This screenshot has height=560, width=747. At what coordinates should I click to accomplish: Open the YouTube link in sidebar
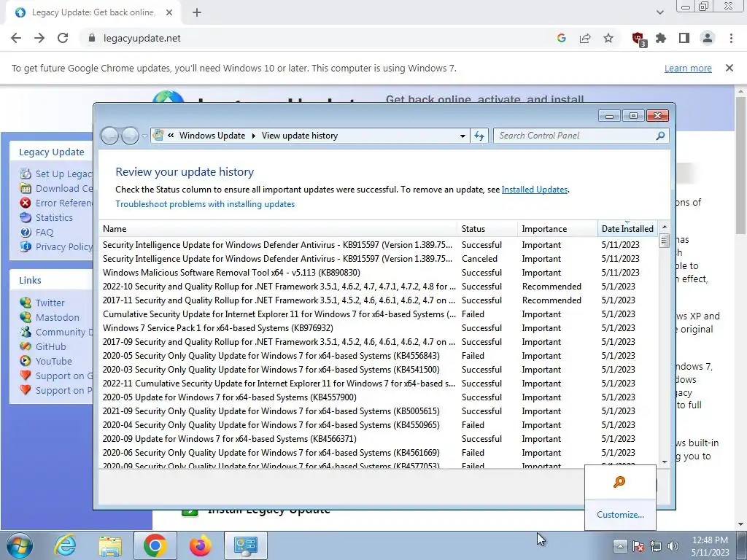53,362
